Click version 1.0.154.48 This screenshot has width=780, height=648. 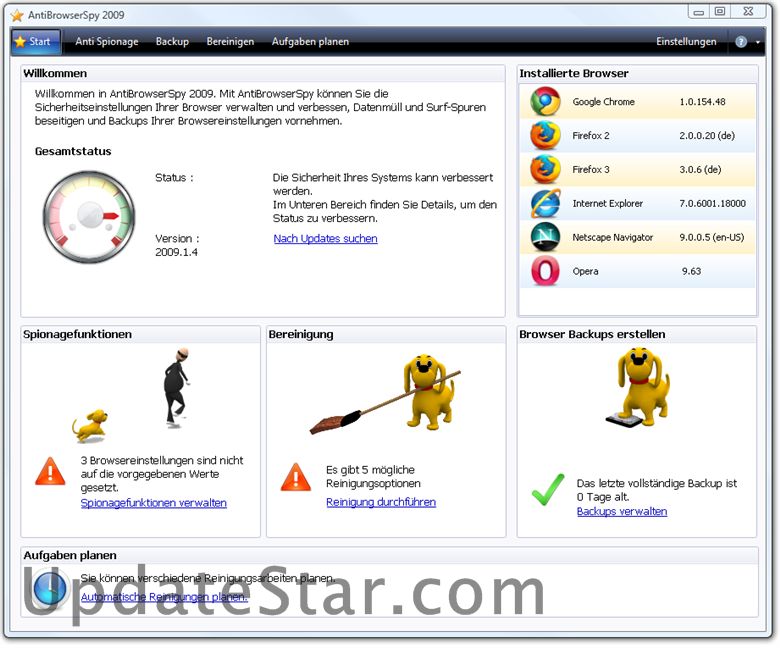point(702,102)
